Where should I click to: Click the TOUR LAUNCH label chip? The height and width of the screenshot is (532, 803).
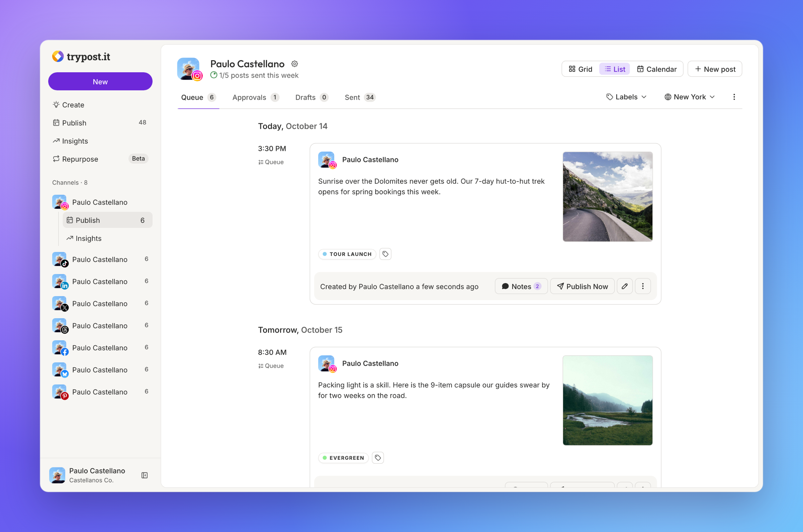[347, 254]
